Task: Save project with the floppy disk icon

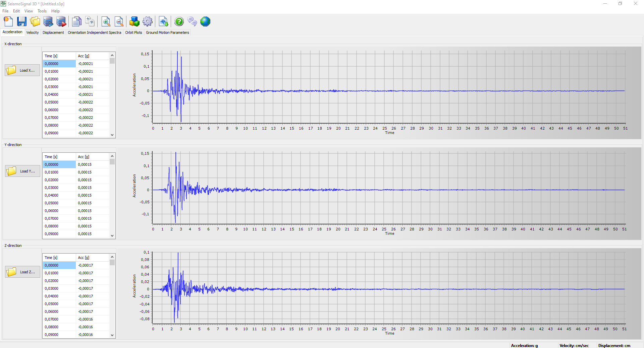Action: pyautogui.click(x=22, y=22)
